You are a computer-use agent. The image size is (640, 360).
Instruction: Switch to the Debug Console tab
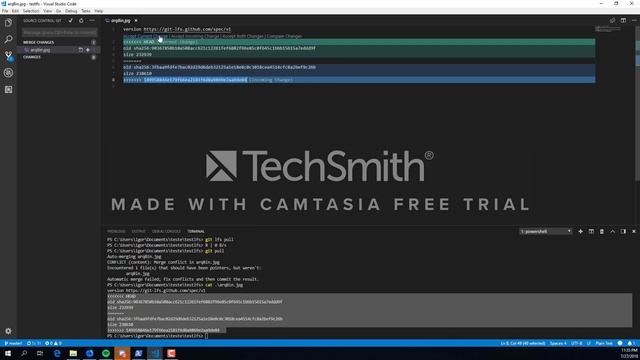pyautogui.click(x=166, y=231)
